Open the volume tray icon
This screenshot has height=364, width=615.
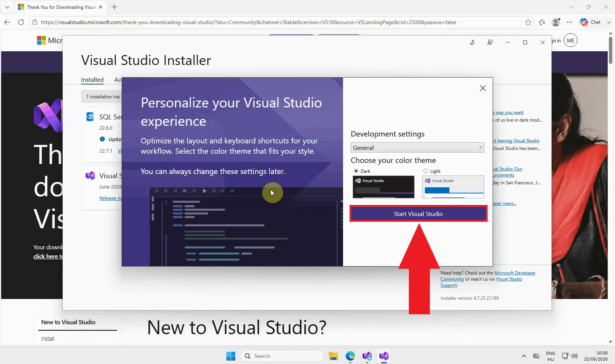point(574,356)
